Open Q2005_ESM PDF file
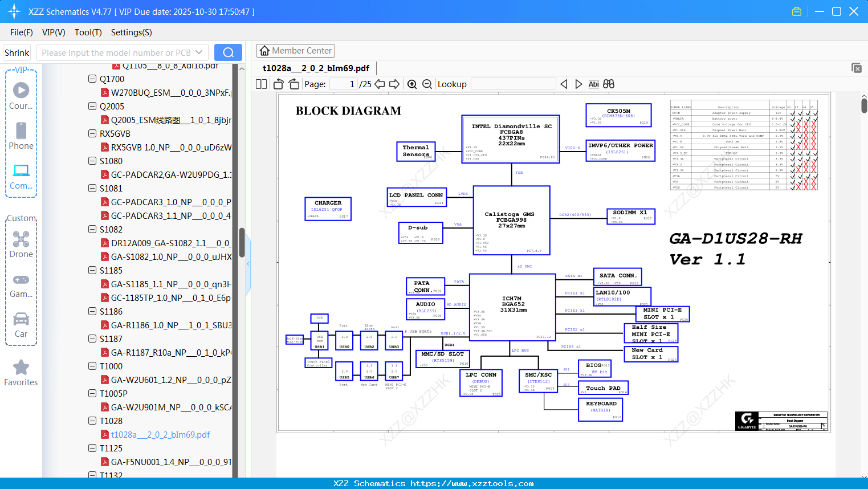 click(166, 120)
